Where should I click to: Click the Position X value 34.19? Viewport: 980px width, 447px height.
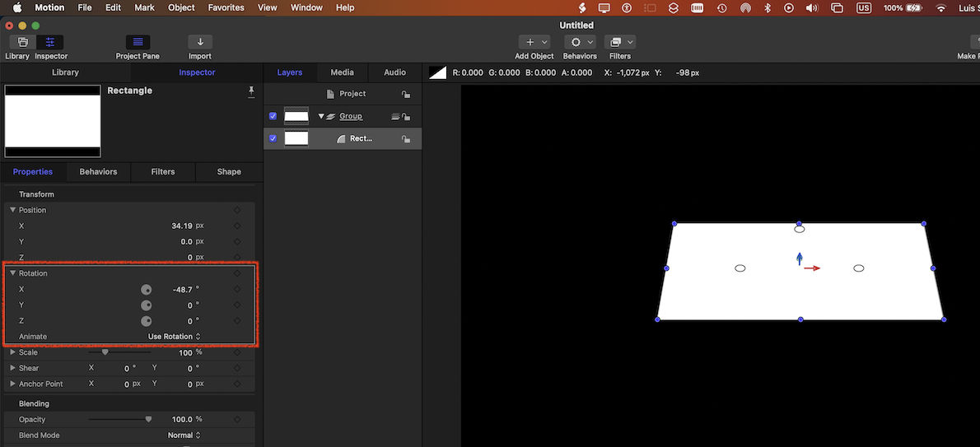coord(180,226)
